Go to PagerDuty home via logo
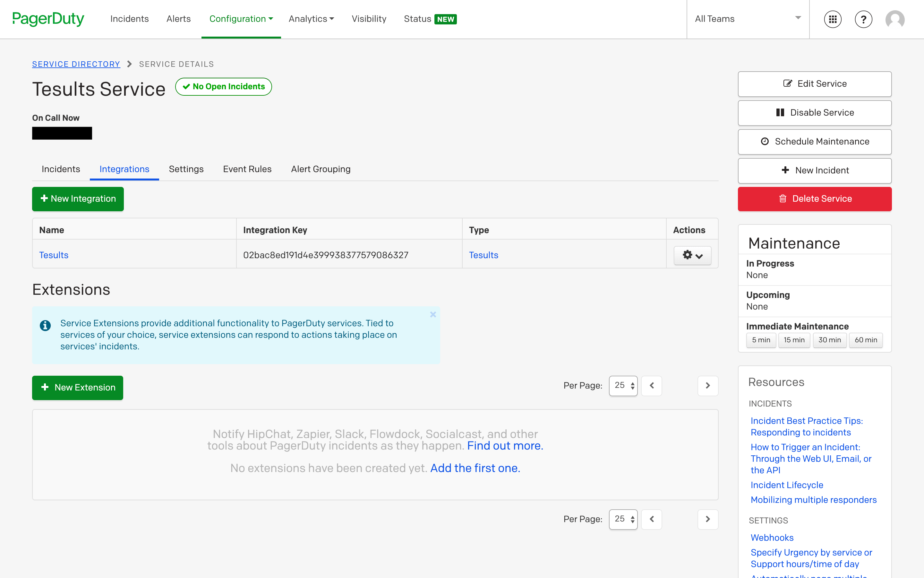 (x=48, y=19)
